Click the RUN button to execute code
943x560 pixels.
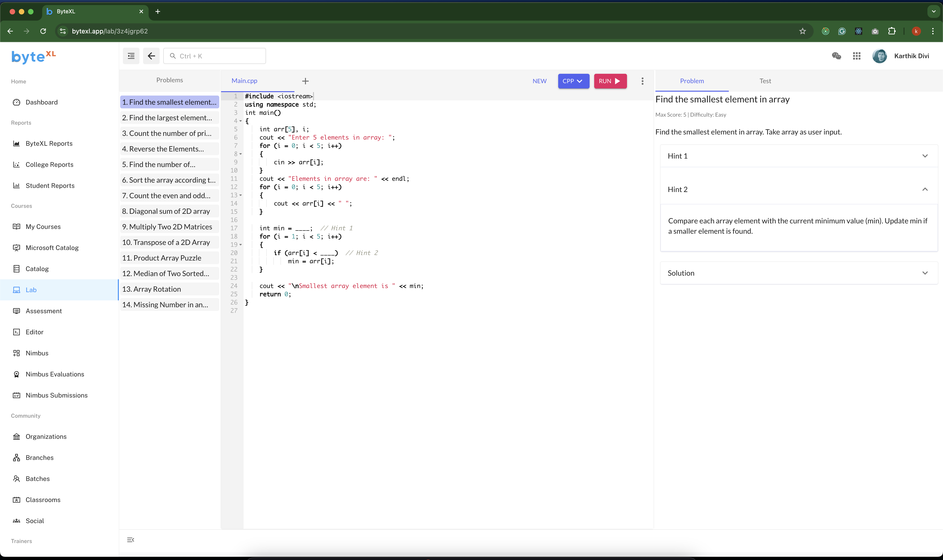[610, 81]
